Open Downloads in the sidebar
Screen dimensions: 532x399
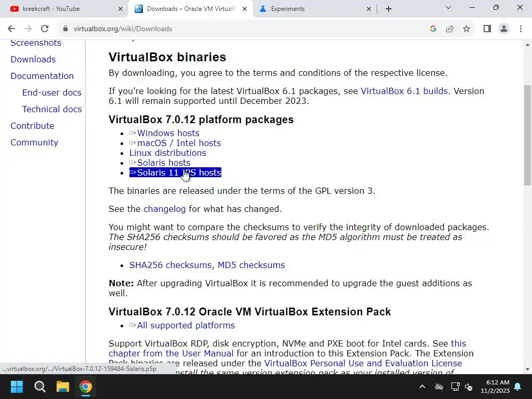(33, 59)
